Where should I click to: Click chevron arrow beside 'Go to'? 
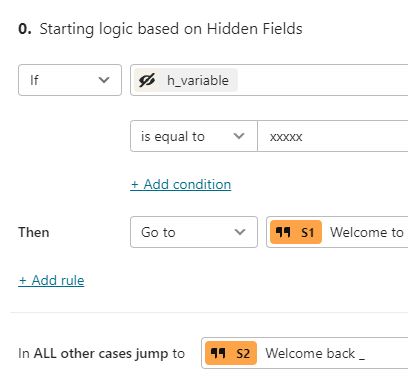pos(240,232)
